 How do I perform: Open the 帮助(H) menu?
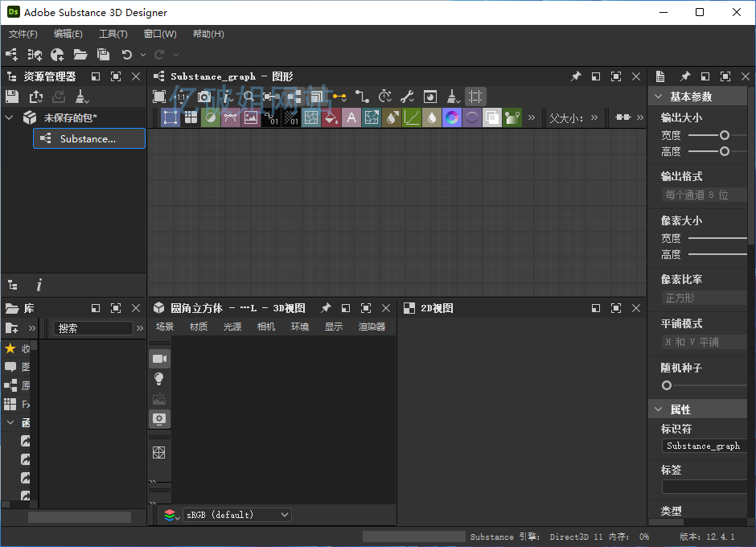coord(208,34)
